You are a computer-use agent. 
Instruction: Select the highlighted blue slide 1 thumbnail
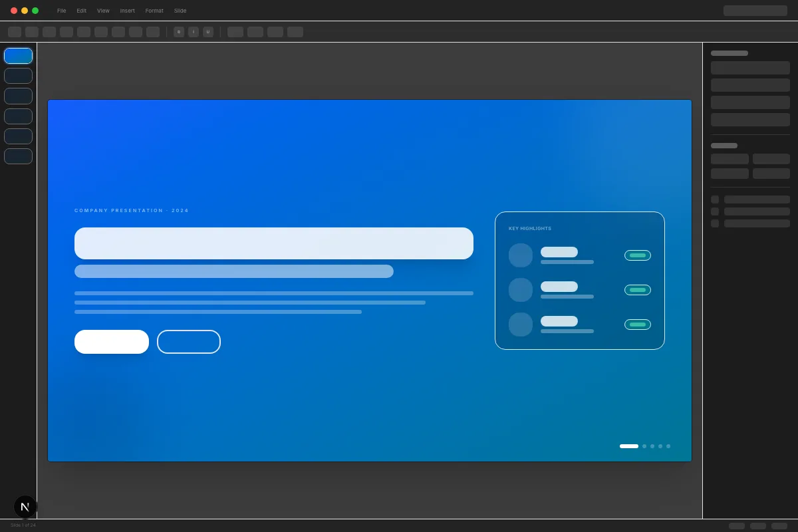[18, 56]
